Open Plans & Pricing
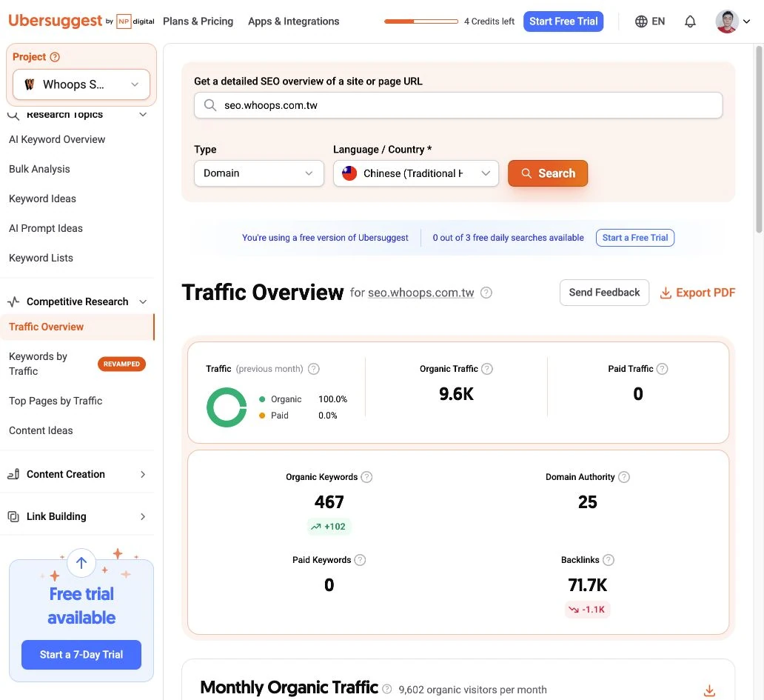The width and height of the screenshot is (764, 700). (198, 21)
